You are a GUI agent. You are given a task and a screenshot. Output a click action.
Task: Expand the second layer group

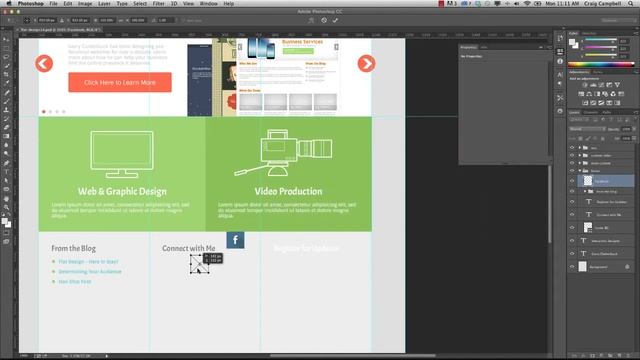coord(580,156)
